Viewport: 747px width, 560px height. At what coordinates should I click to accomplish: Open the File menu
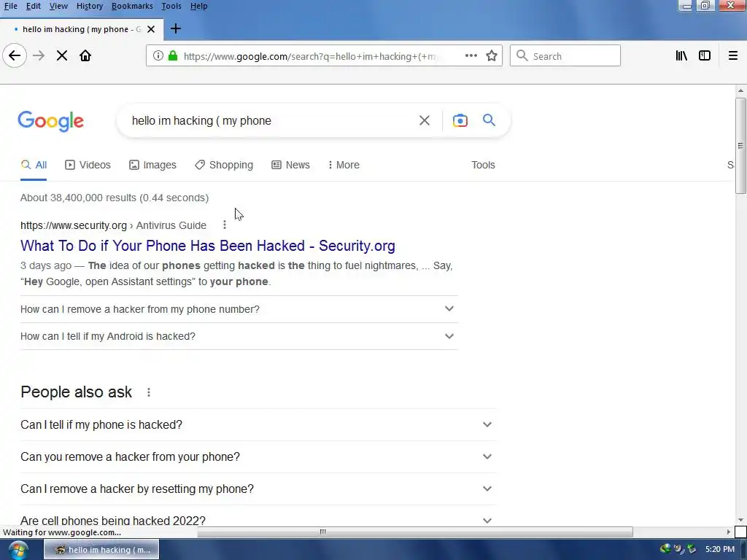pyautogui.click(x=10, y=6)
